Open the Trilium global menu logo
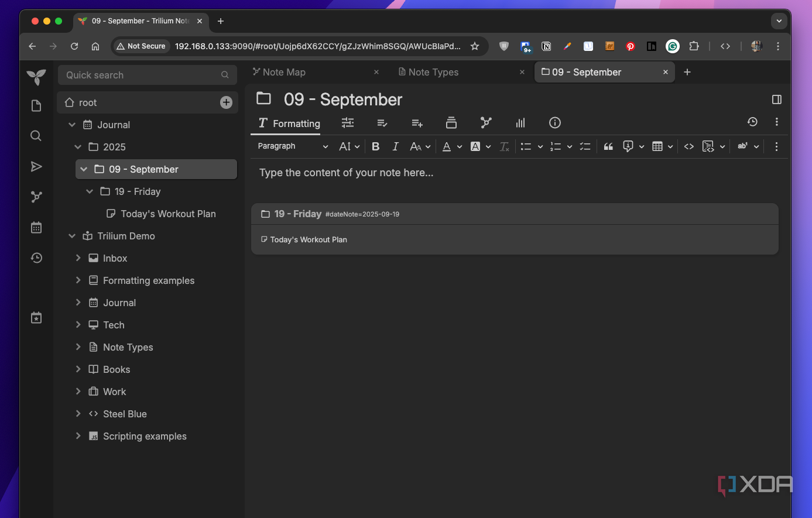 36,77
